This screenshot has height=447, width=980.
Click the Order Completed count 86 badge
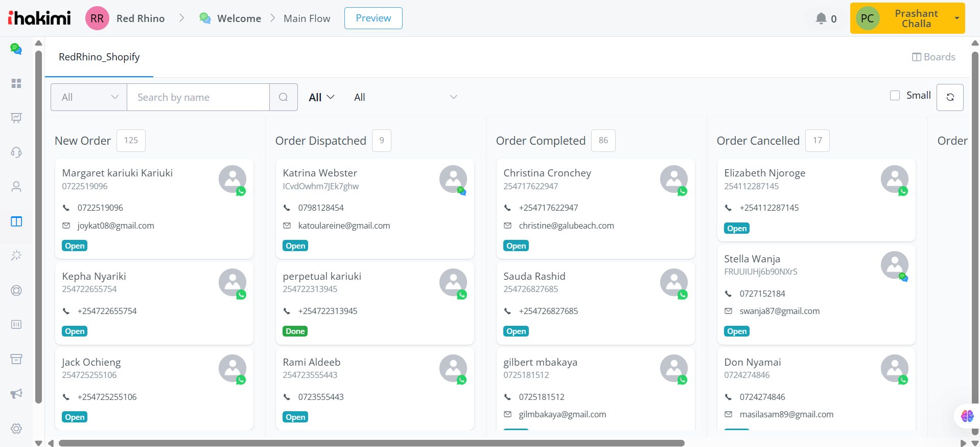click(603, 141)
